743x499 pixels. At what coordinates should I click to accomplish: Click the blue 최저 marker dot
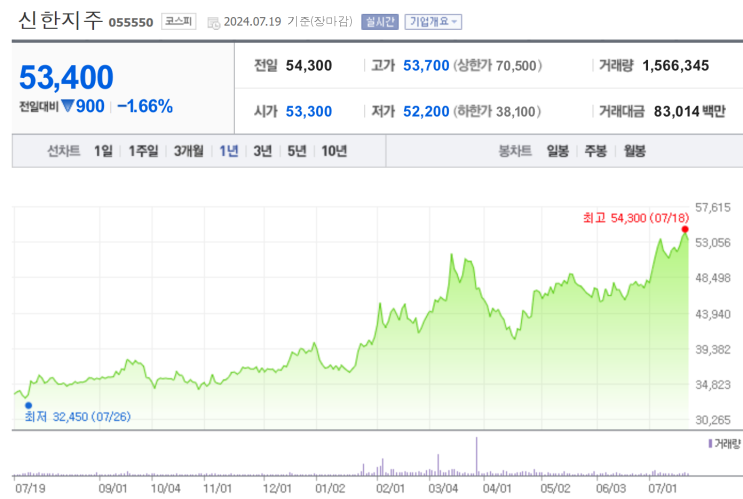pyautogui.click(x=28, y=405)
